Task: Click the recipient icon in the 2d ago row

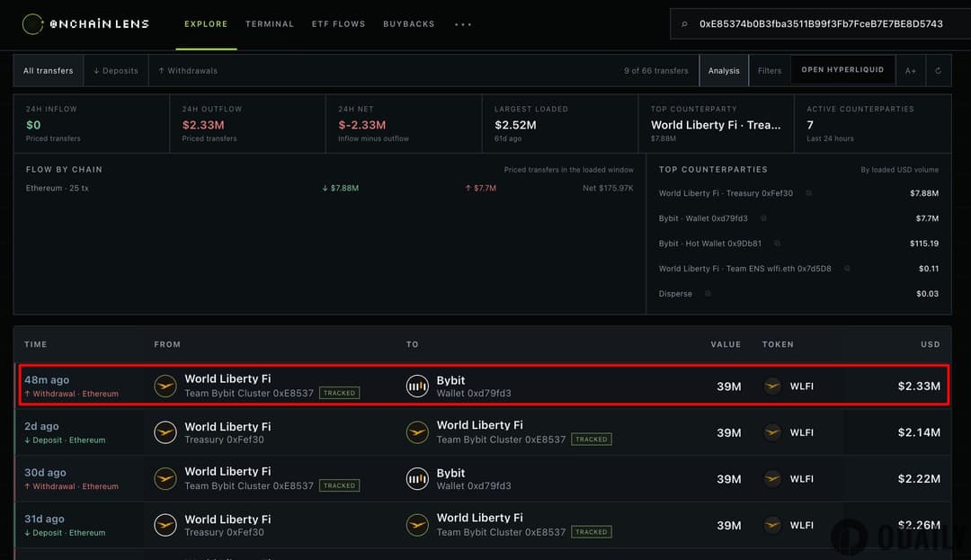Action: pos(417,432)
